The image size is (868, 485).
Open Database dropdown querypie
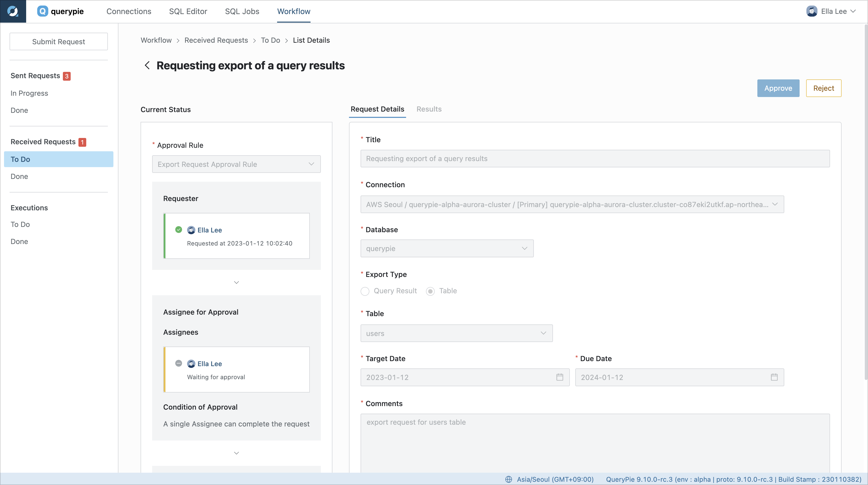(447, 248)
